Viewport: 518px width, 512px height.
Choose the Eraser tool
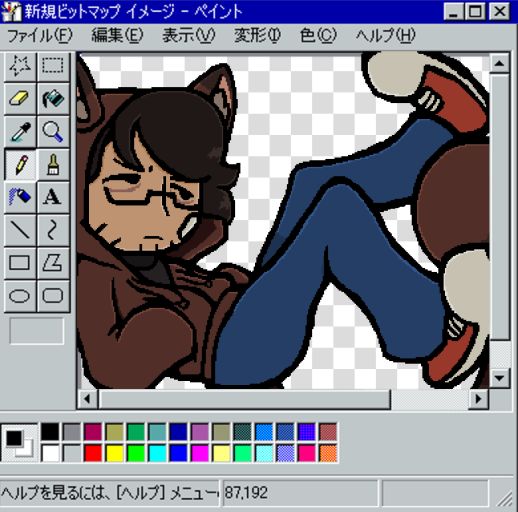(20, 99)
